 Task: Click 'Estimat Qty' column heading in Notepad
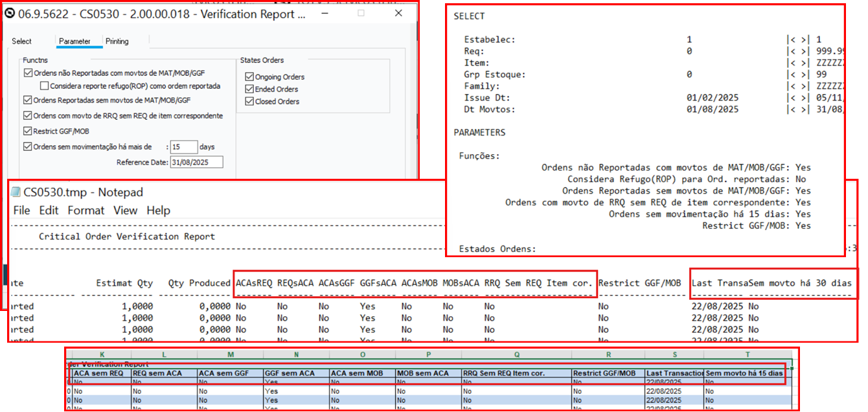point(124,283)
